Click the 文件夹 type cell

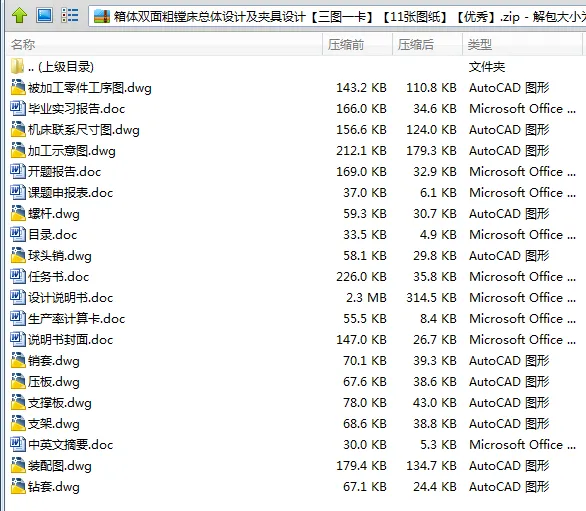click(x=487, y=67)
